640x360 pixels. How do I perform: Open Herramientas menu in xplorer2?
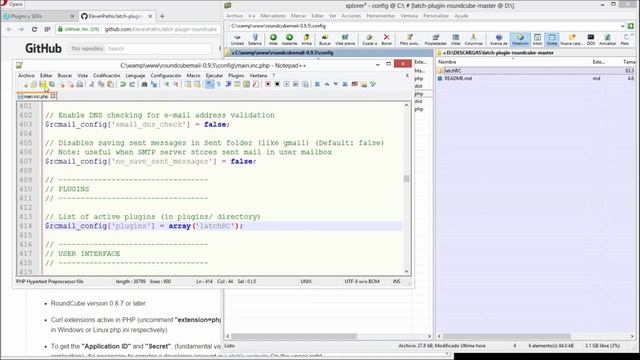(380, 16)
